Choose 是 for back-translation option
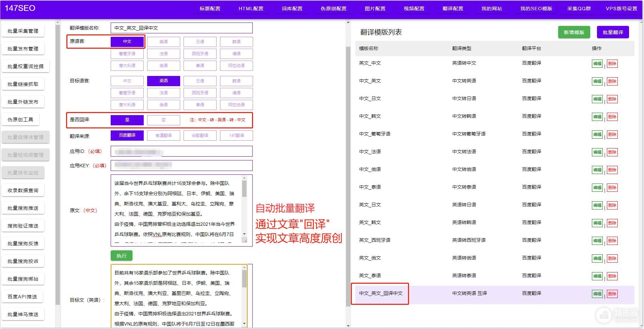The width and height of the screenshot is (644, 329). coord(127,120)
